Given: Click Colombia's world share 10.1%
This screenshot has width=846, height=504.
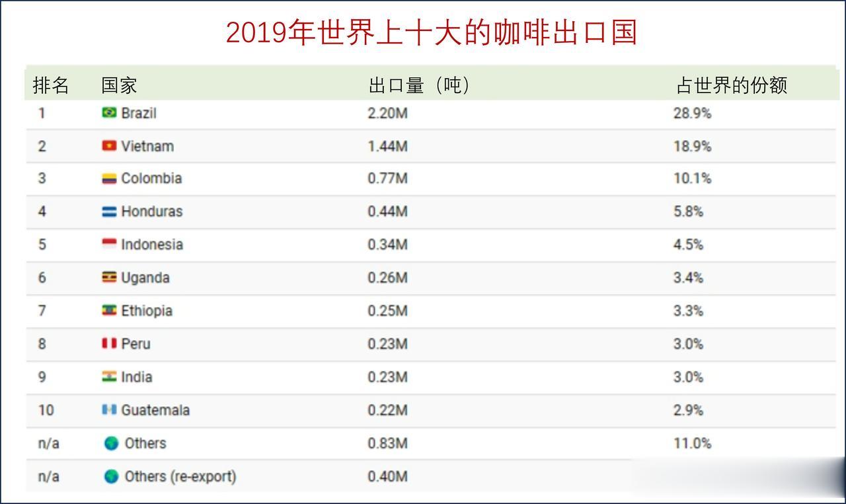Looking at the screenshot, I should click(x=692, y=178).
